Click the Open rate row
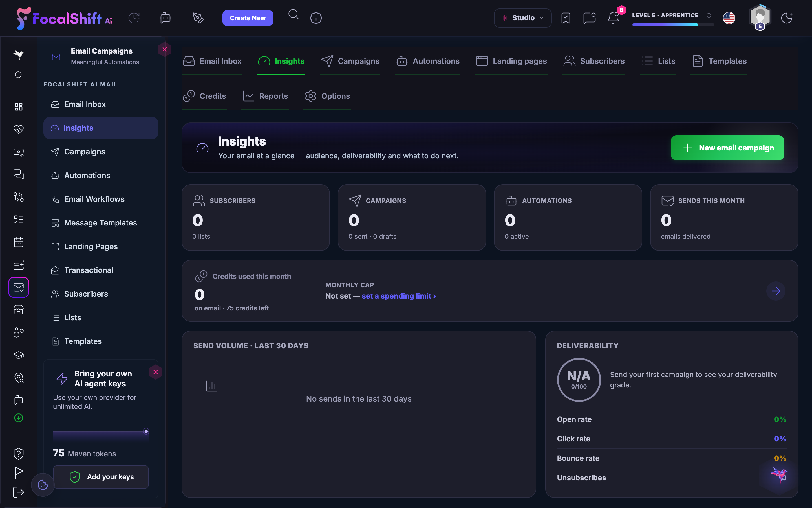 (x=671, y=419)
